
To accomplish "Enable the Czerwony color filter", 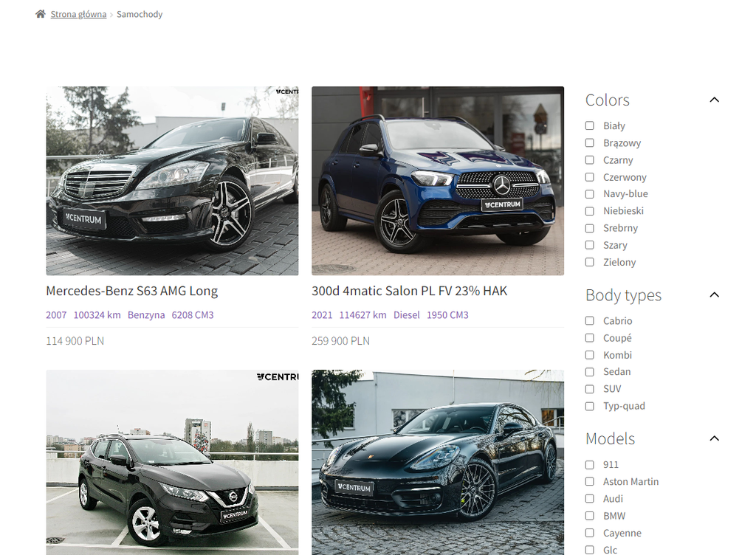I will coord(590,177).
